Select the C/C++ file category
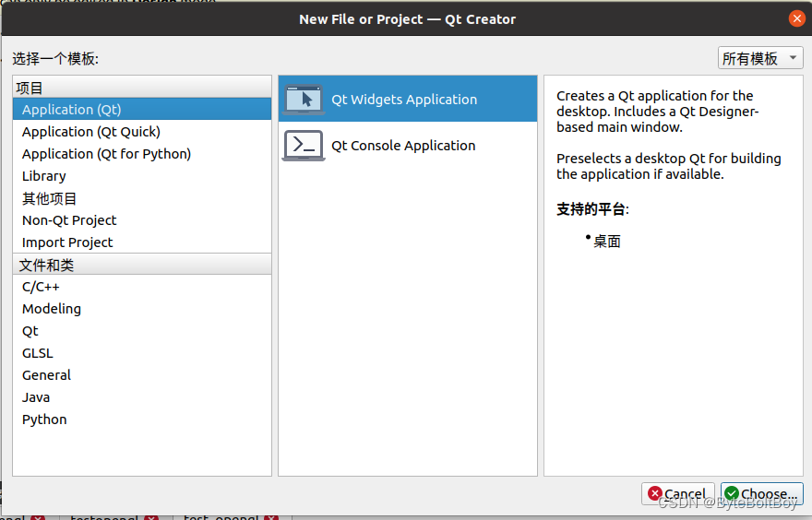 click(142, 286)
